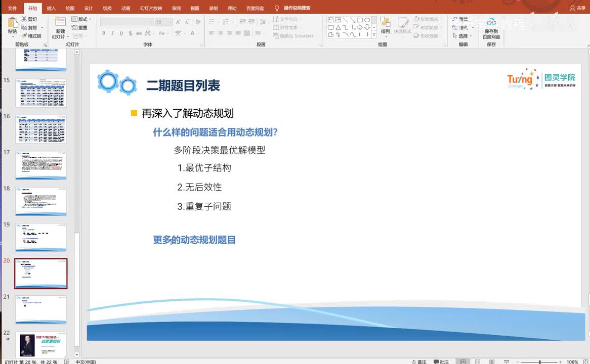Click the Clear Formatting eraser icon
The width and height of the screenshot is (590, 364).
pyautogui.click(x=197, y=22)
